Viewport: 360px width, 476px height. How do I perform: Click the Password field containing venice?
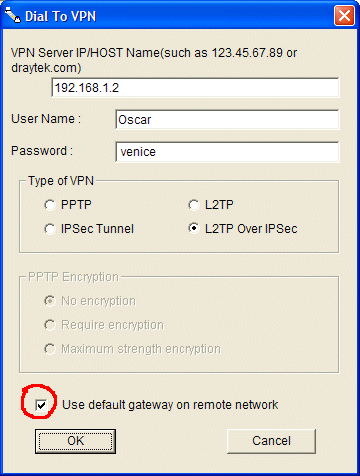227,152
